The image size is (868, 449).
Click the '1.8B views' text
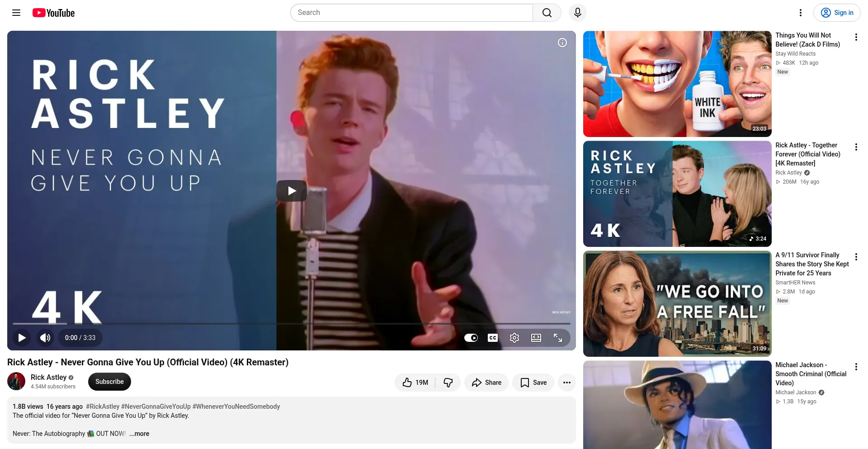28,406
